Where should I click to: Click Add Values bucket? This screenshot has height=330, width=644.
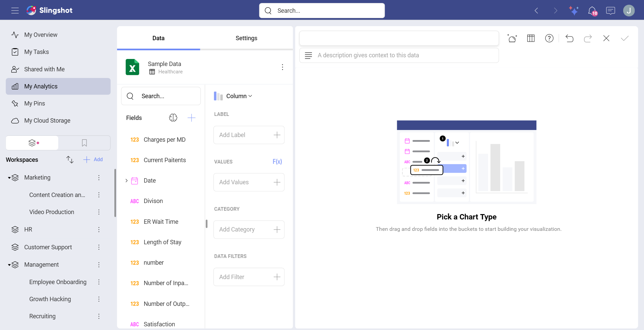[x=249, y=182]
